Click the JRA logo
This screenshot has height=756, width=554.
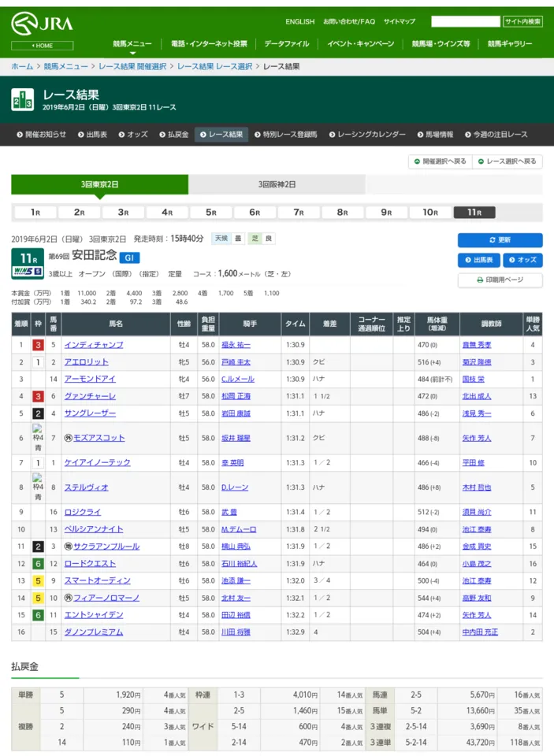pos(42,24)
